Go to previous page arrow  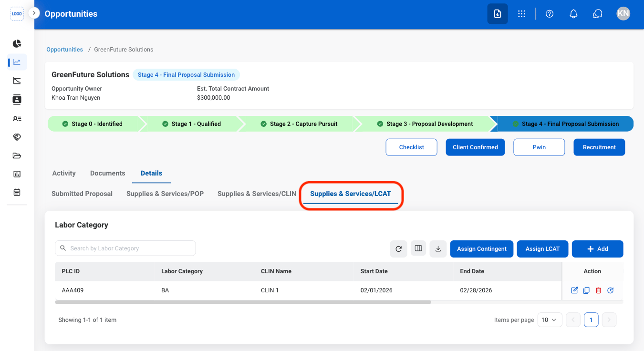(573, 320)
